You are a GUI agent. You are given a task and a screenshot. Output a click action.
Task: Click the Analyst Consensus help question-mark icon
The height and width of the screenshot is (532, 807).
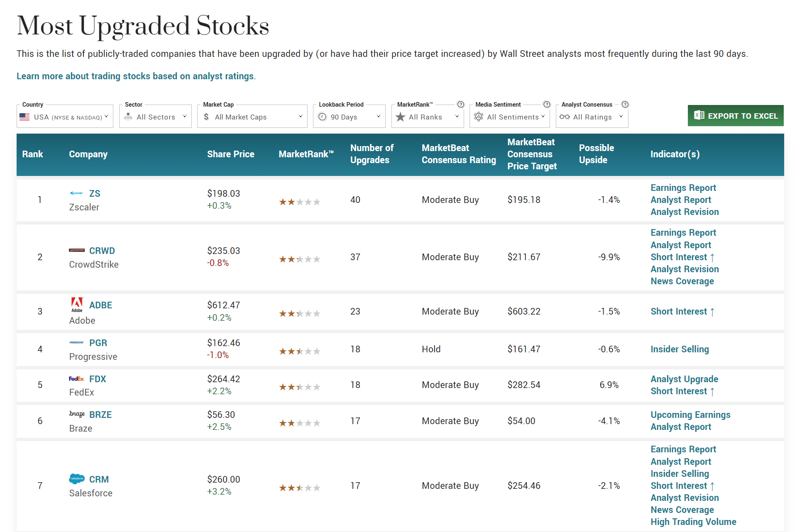click(625, 105)
